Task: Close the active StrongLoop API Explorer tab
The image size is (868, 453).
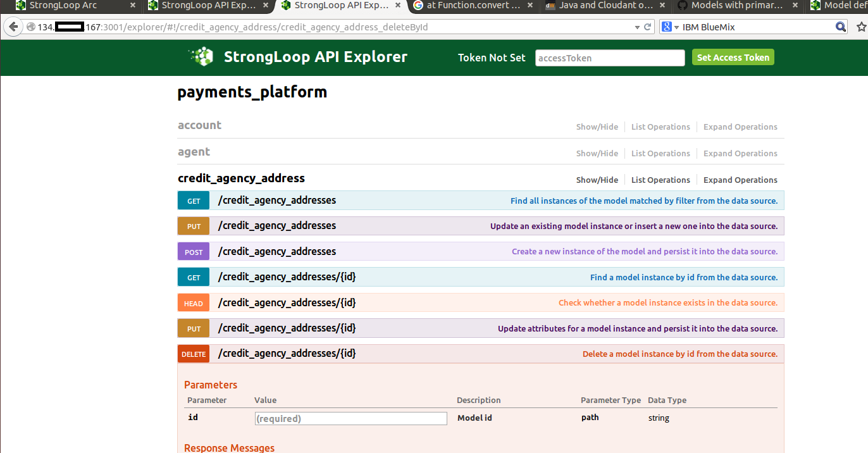Action: click(x=398, y=6)
